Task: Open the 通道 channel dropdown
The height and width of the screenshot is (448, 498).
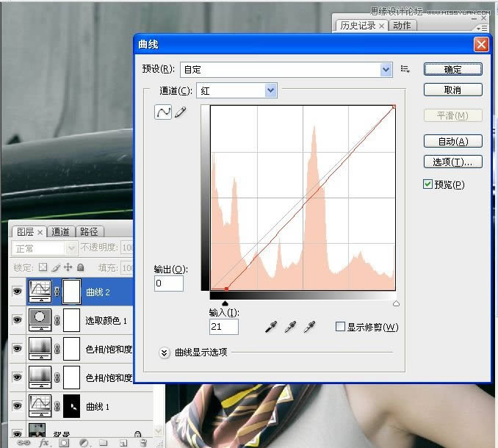Action: pyautogui.click(x=270, y=90)
